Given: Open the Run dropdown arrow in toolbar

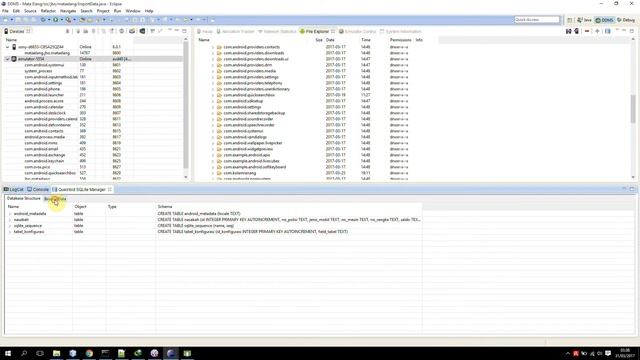Looking at the screenshot, I should [61, 20].
